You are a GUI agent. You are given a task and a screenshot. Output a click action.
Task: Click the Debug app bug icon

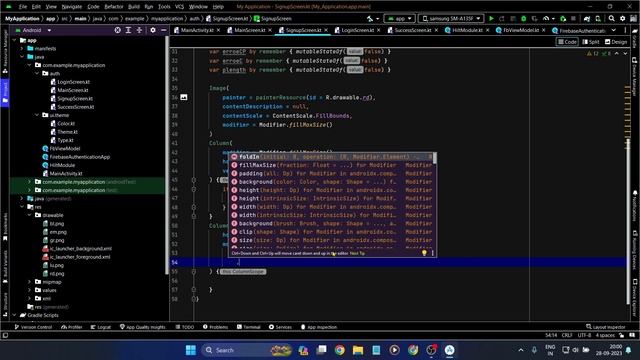click(524, 18)
